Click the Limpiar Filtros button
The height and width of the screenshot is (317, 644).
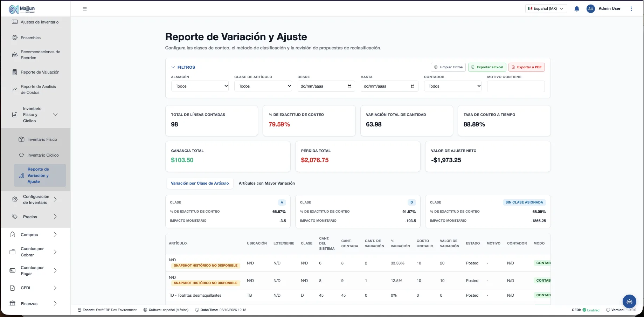coord(448,67)
